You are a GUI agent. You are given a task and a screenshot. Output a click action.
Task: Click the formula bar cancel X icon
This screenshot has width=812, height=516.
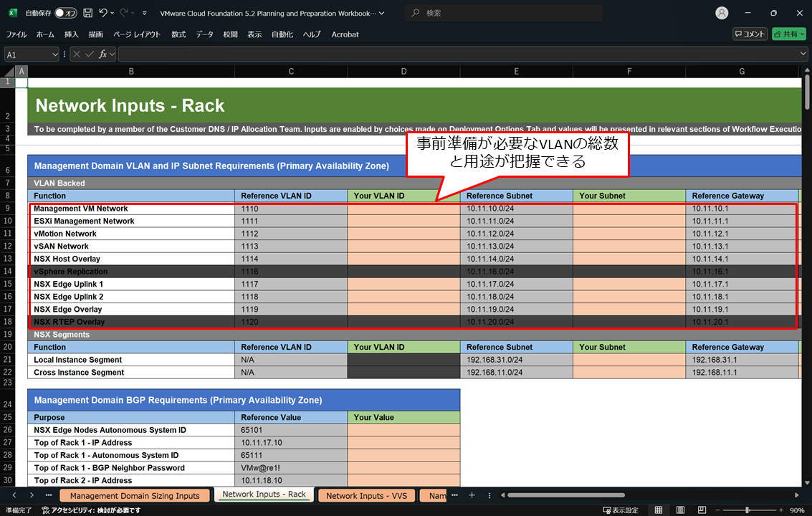tap(77, 54)
